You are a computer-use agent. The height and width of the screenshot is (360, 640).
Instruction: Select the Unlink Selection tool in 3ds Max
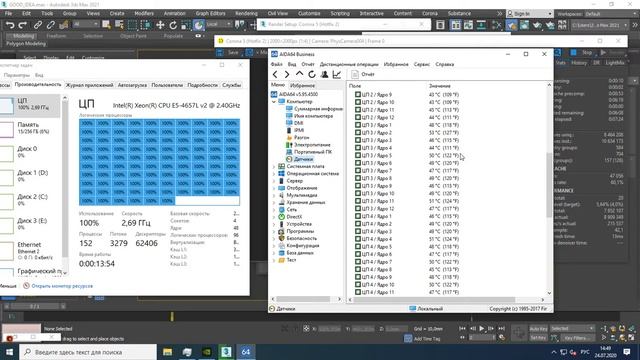pyautogui.click(x=51, y=25)
